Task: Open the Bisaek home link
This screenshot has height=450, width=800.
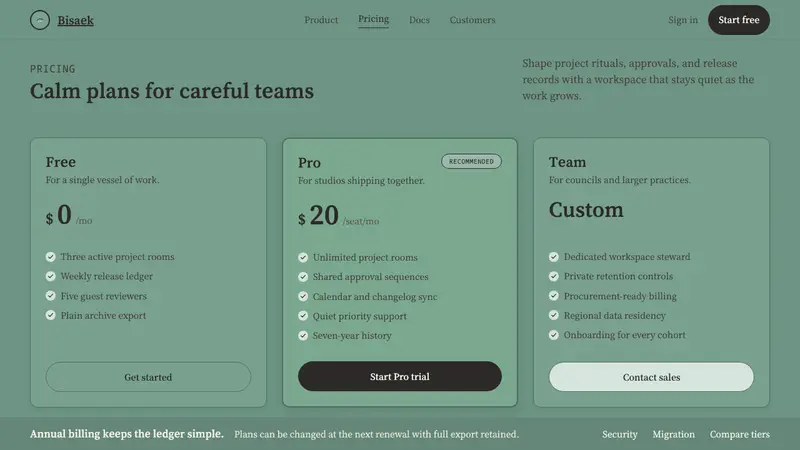Action: pos(76,20)
